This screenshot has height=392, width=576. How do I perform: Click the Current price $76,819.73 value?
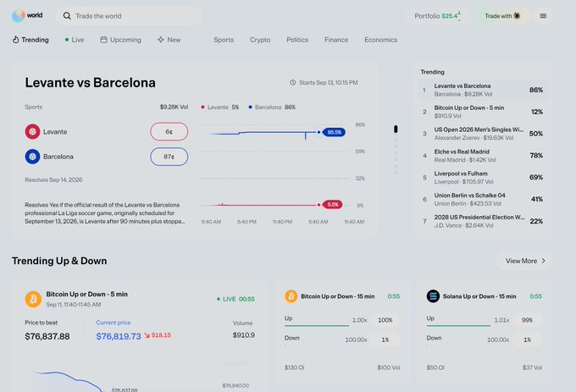click(119, 336)
